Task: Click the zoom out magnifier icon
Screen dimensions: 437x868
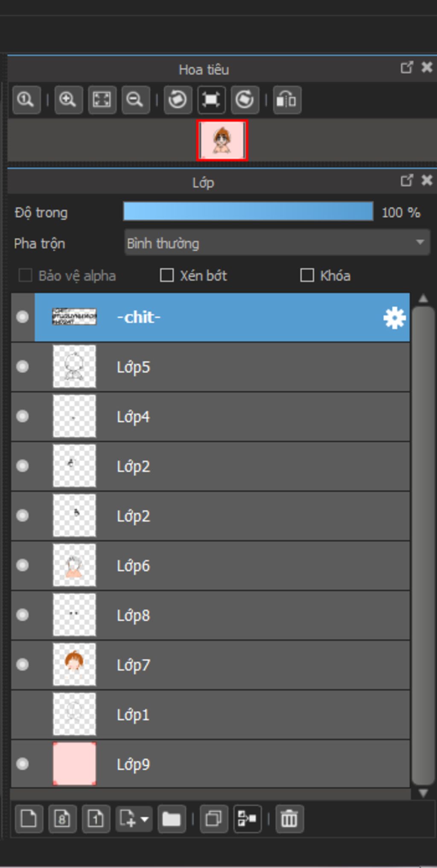Action: (136, 100)
